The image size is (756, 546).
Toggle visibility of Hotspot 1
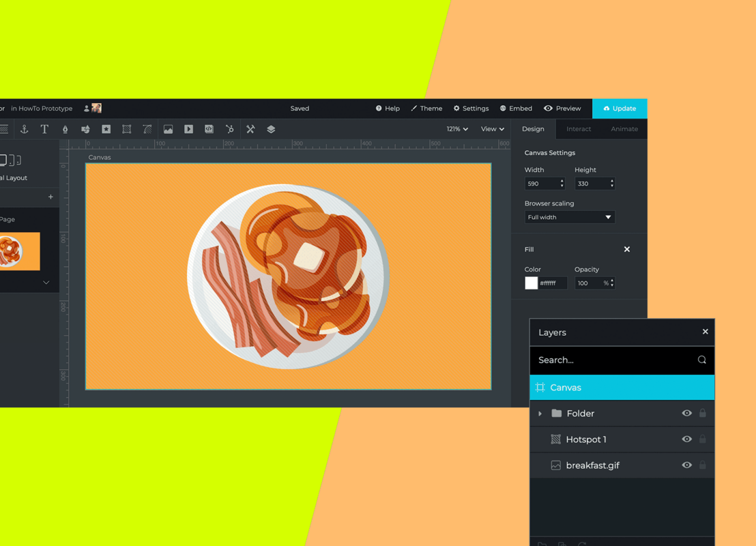pyautogui.click(x=686, y=439)
